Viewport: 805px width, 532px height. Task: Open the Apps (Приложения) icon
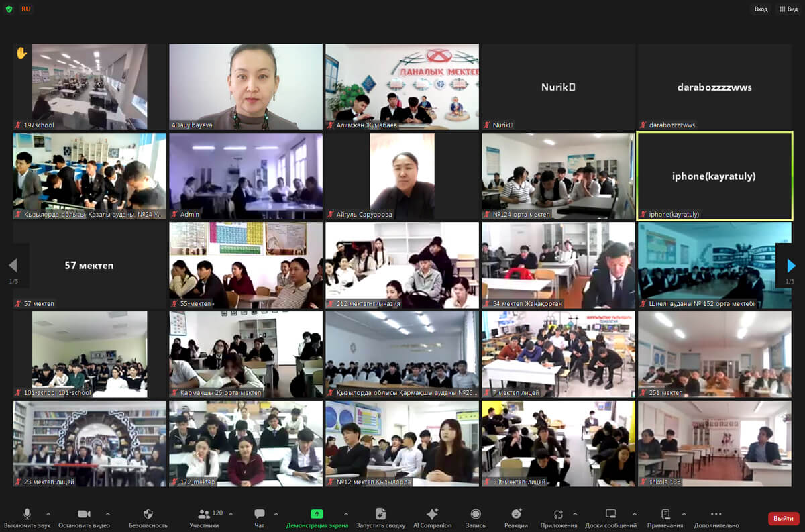point(558,514)
